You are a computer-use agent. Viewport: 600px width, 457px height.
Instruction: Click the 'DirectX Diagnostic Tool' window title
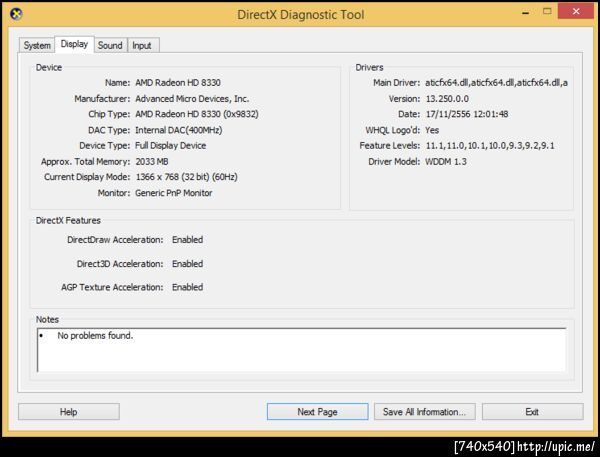pos(301,15)
